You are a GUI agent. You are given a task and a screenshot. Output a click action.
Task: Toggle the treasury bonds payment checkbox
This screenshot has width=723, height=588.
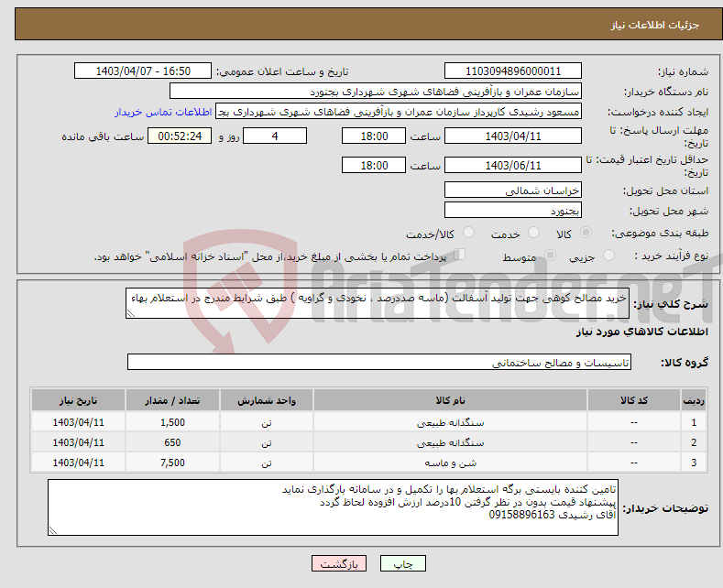point(459,255)
